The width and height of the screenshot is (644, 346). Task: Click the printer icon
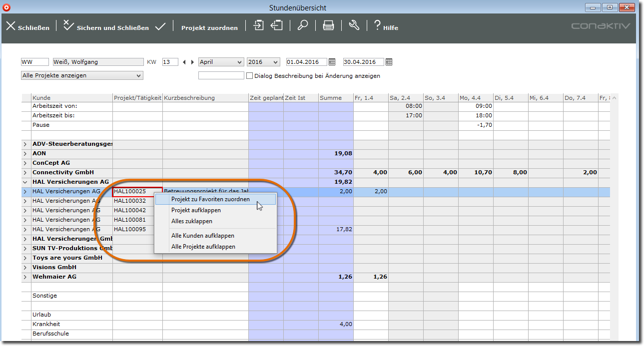pos(328,26)
